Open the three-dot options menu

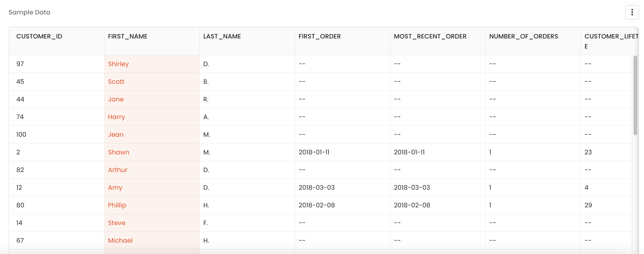tap(632, 12)
